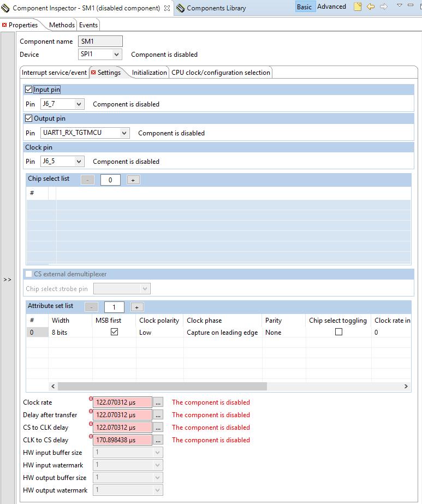This screenshot has width=422, height=504.
Task: Click the attribute list scroll right arrow
Action: [406, 387]
